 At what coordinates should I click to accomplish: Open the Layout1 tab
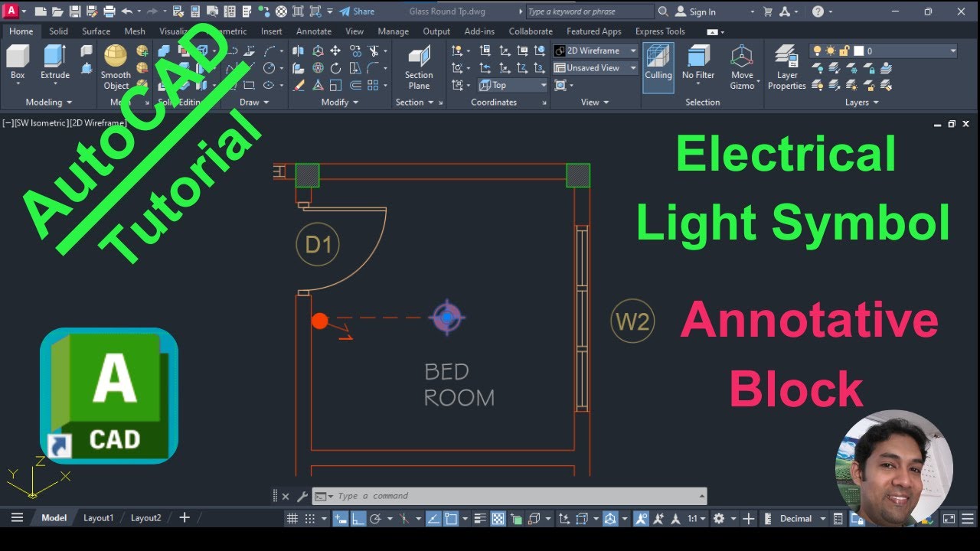coord(98,518)
